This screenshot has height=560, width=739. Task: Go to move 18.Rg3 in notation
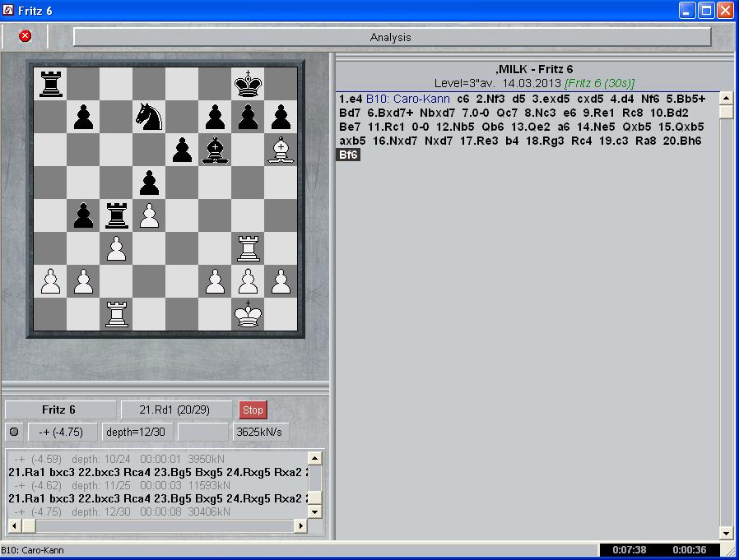545,141
